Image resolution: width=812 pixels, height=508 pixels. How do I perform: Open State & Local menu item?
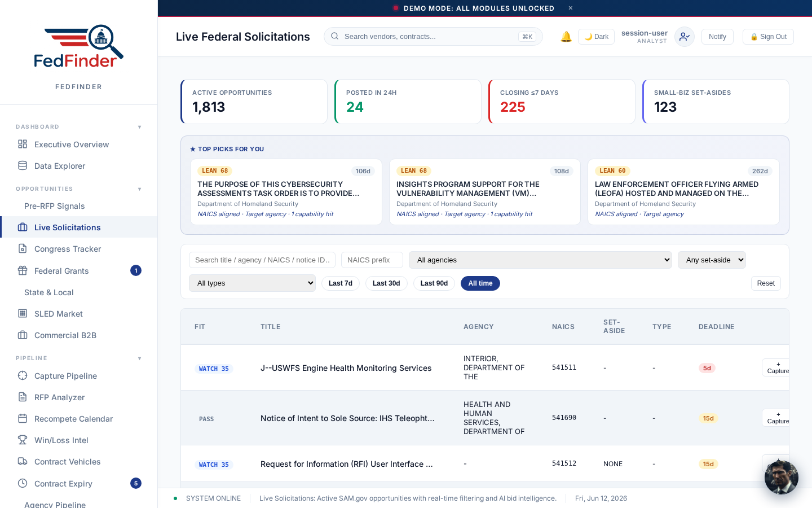49,292
